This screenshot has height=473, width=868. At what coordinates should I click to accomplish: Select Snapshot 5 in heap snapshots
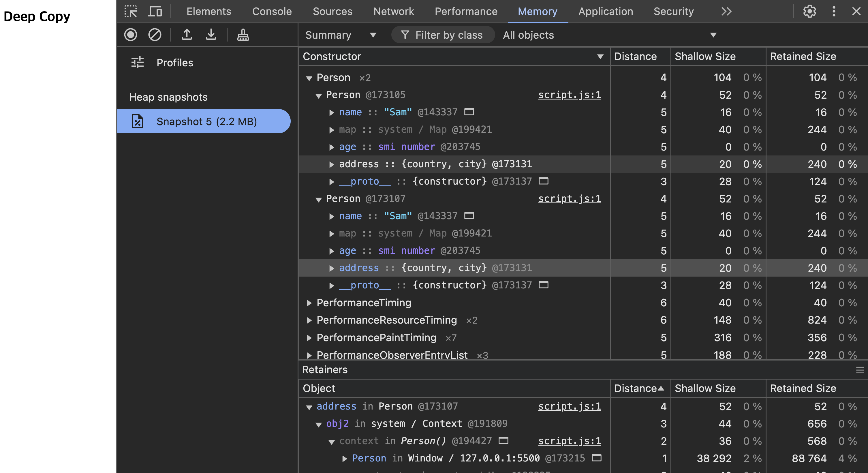pyautogui.click(x=206, y=121)
